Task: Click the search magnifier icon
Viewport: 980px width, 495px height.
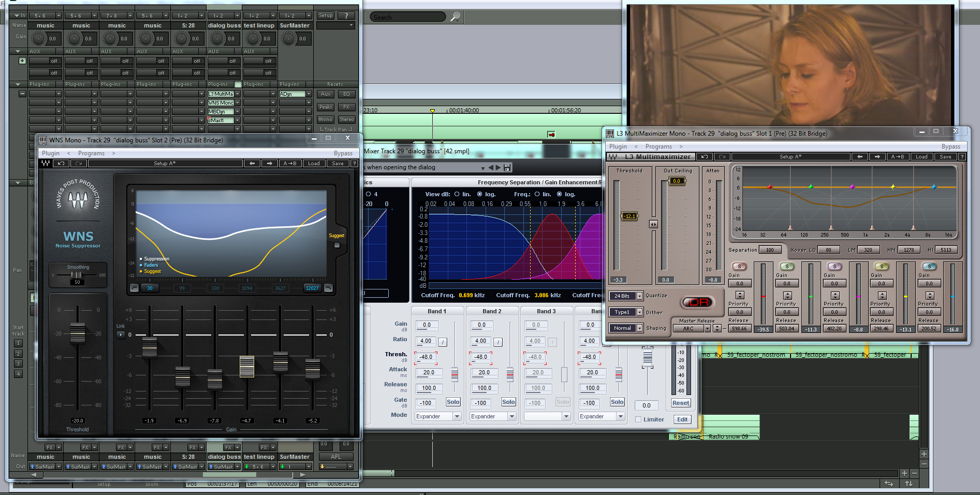Action: pyautogui.click(x=455, y=17)
